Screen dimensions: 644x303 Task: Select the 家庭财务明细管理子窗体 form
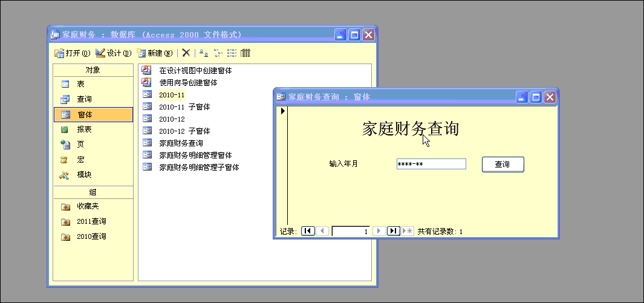(199, 168)
